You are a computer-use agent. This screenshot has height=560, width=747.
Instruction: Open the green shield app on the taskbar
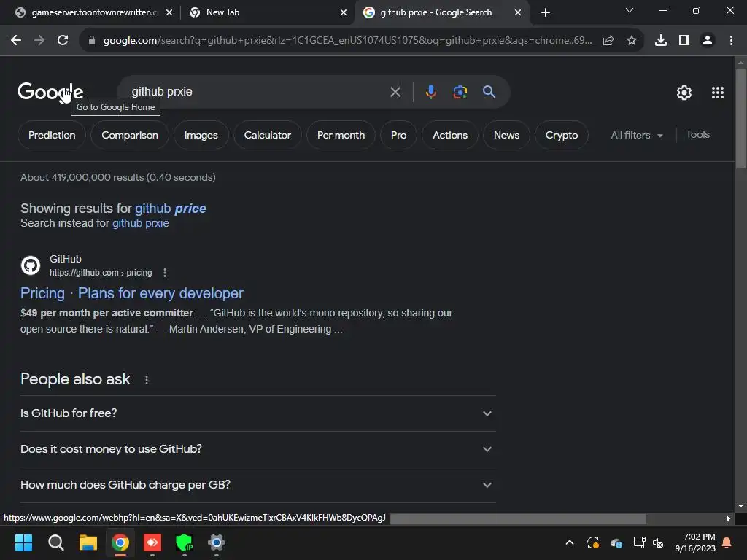(x=185, y=542)
